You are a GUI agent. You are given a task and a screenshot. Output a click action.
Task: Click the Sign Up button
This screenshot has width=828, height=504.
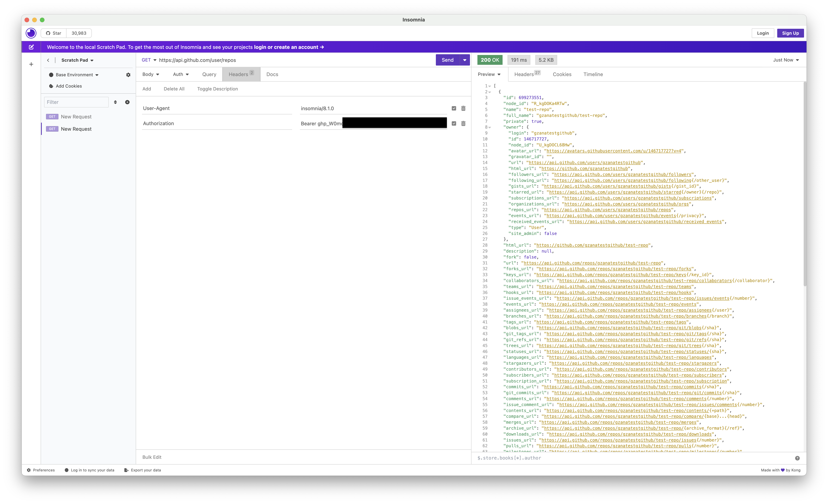(x=790, y=33)
